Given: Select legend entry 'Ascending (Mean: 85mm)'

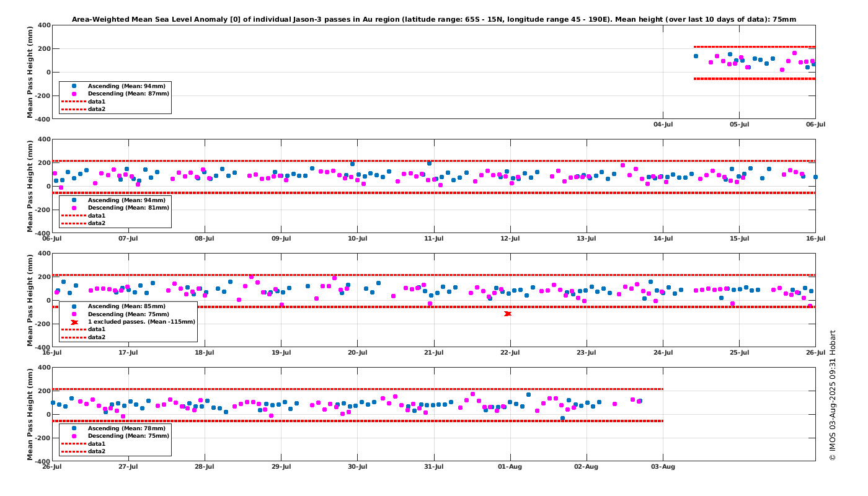Looking at the screenshot, I should coord(126,306).
